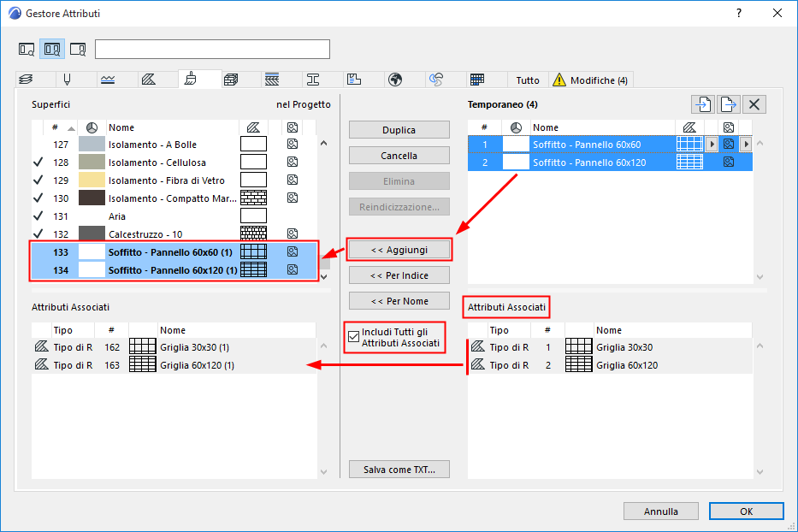
Task: Sort the Superfici list by Nome header
Action: (172, 127)
